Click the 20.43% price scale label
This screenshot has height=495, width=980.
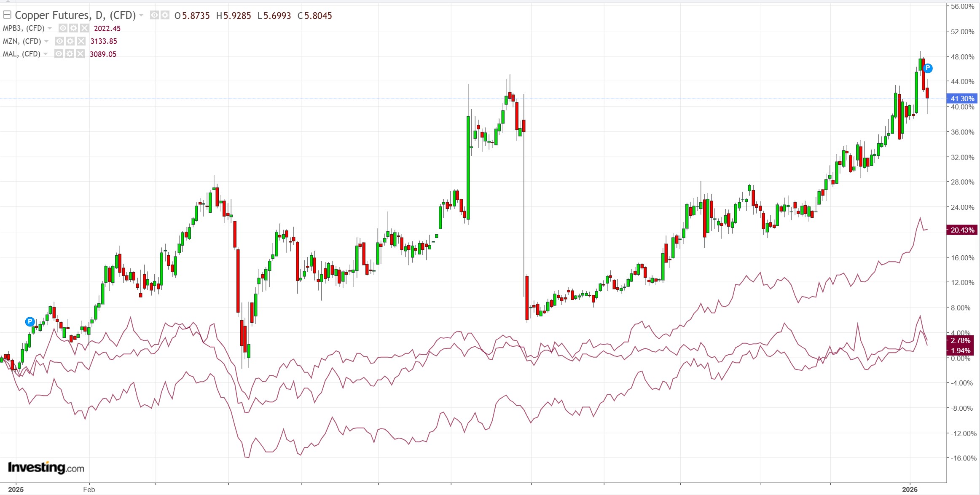(962, 230)
